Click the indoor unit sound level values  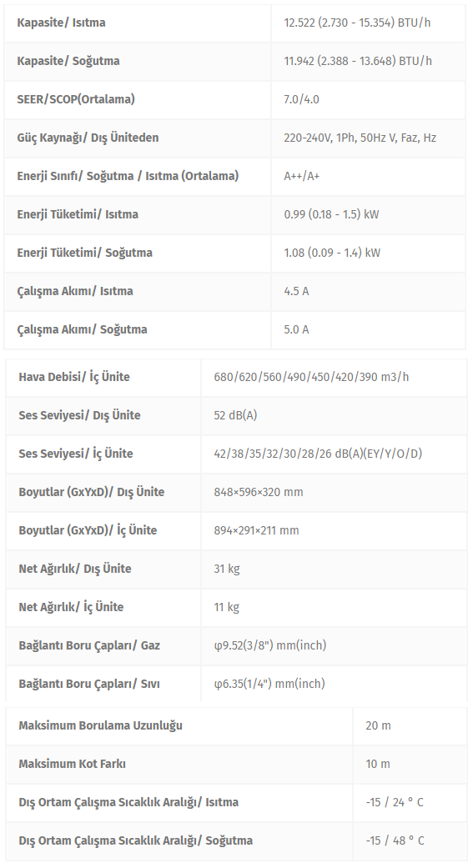coord(318,454)
